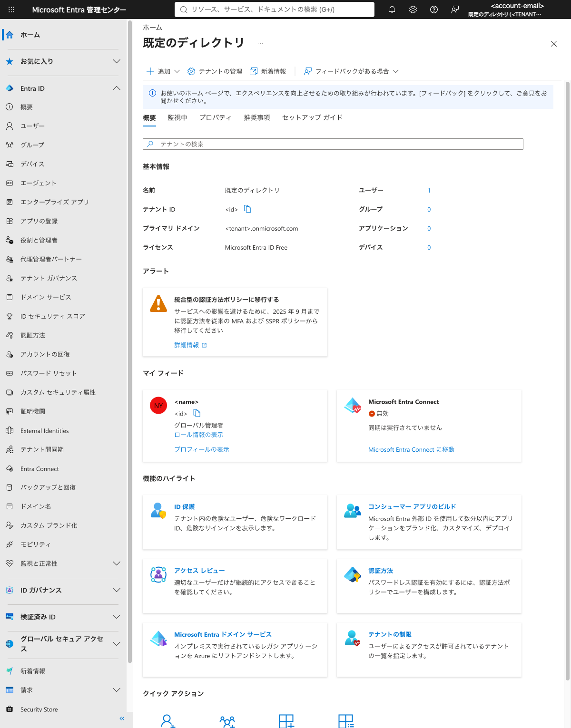571x728 pixels.
Task: Click the feedback icon in top header
Action: coord(455,10)
